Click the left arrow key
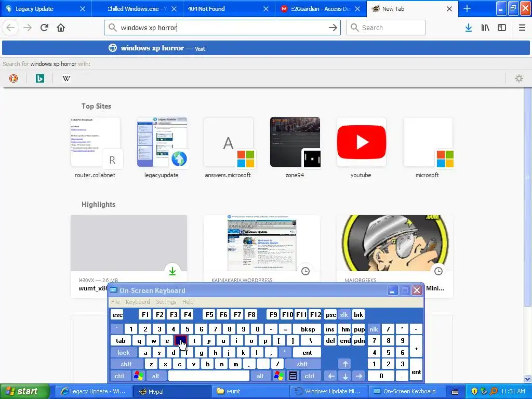 click(331, 376)
